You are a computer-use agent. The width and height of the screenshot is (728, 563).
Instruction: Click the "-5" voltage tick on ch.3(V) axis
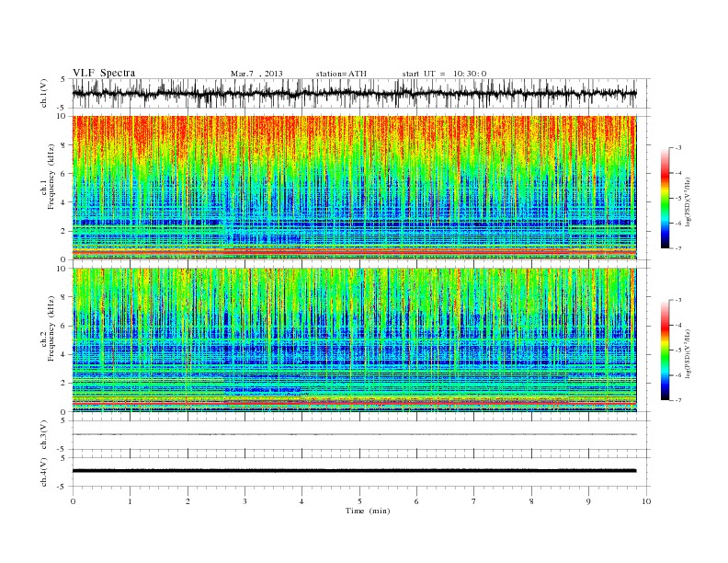coord(63,449)
